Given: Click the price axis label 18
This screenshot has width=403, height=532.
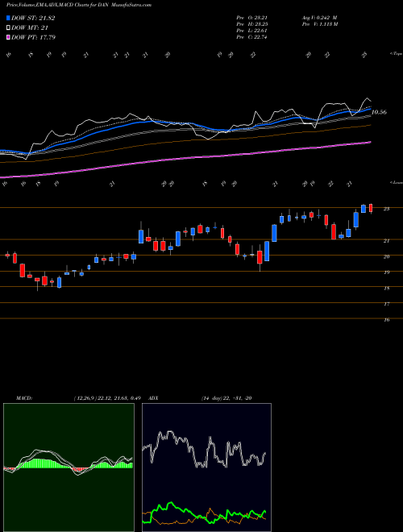Looking at the screenshot, I should [386, 288].
